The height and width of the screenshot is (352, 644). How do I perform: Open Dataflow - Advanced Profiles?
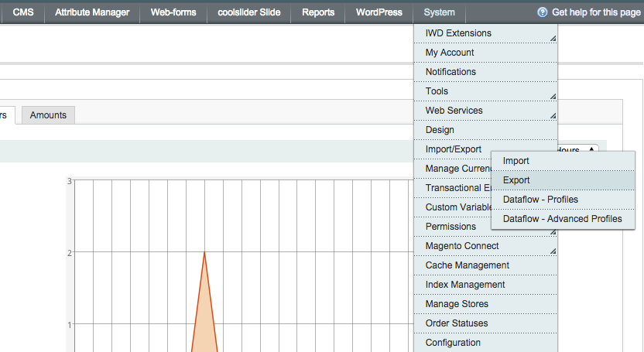coord(563,219)
